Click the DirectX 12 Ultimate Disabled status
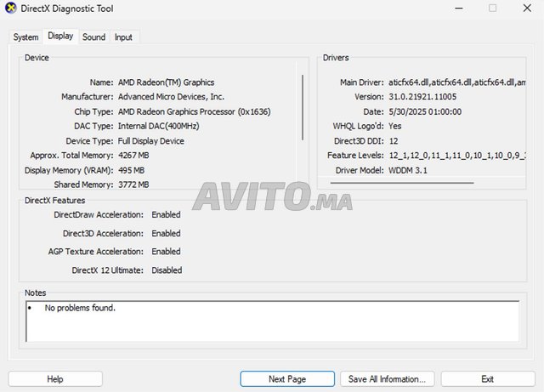544x392 pixels. click(167, 270)
